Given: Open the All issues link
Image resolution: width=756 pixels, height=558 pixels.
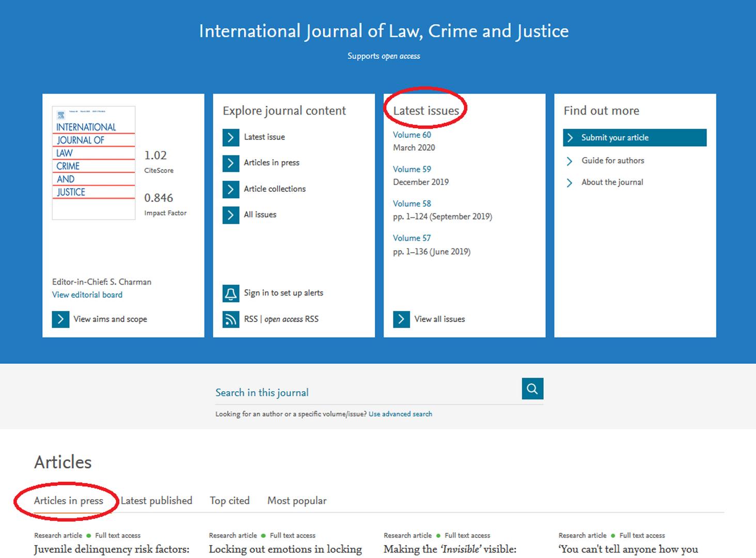Looking at the screenshot, I should [260, 214].
